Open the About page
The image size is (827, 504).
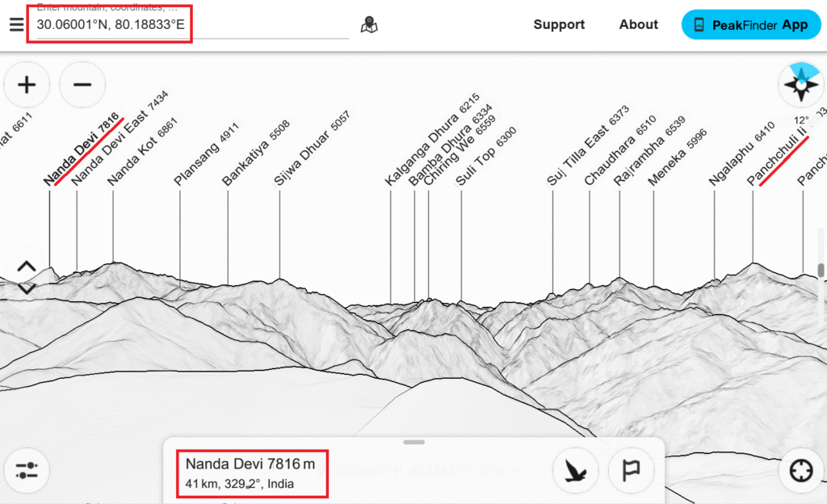click(x=638, y=24)
